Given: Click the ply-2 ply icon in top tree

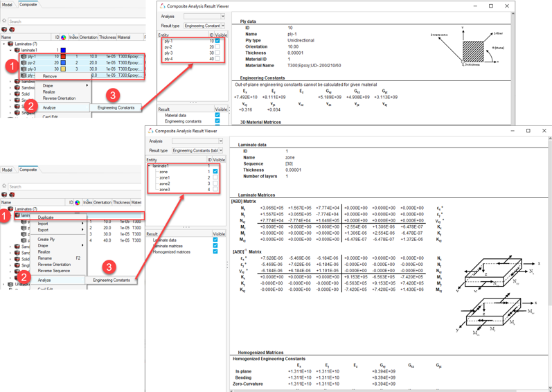Looking at the screenshot, I should pyautogui.click(x=24, y=63).
